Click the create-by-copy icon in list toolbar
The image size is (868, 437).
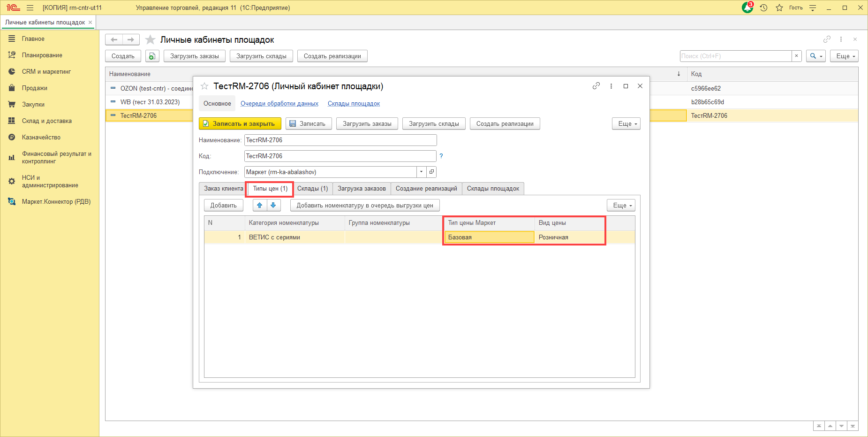tap(152, 56)
